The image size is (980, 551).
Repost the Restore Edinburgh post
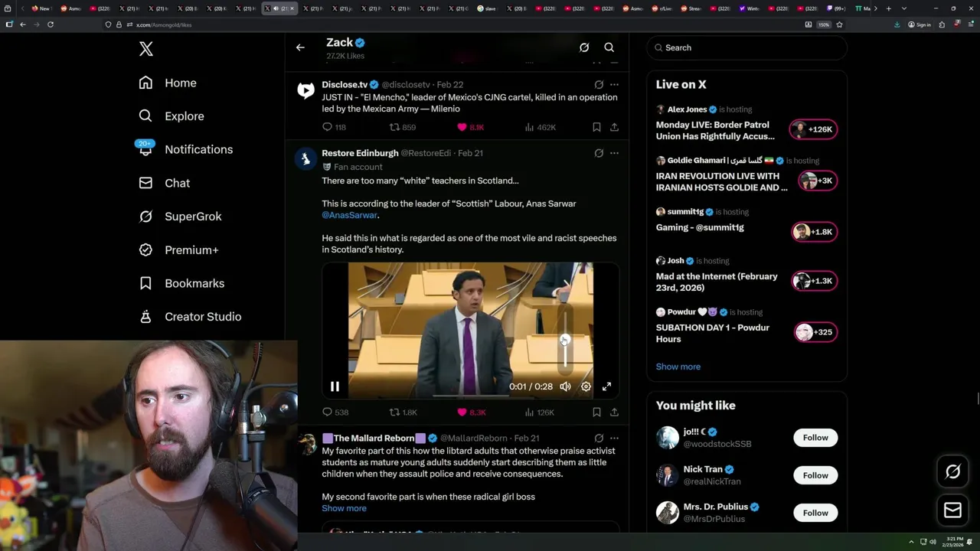(x=403, y=412)
